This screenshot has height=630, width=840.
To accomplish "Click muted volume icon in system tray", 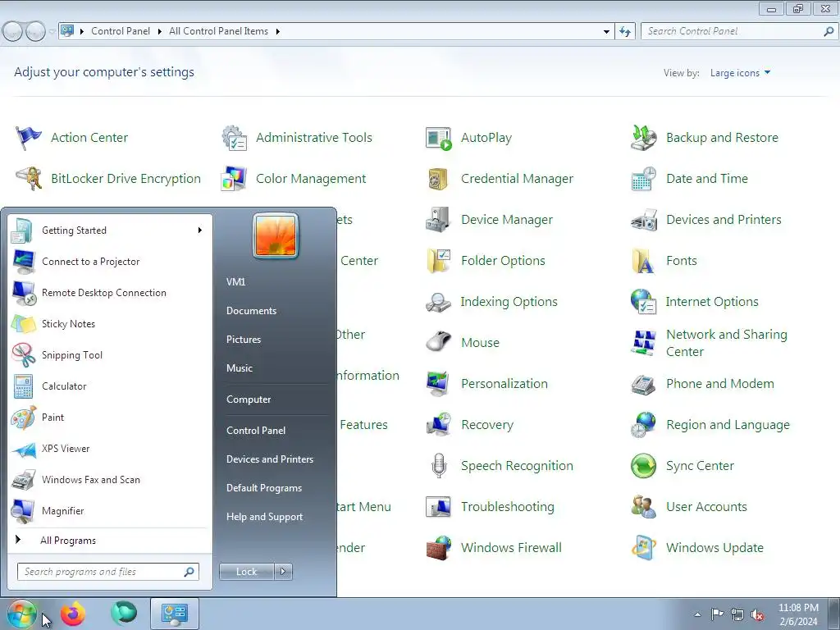I will coord(757,614).
